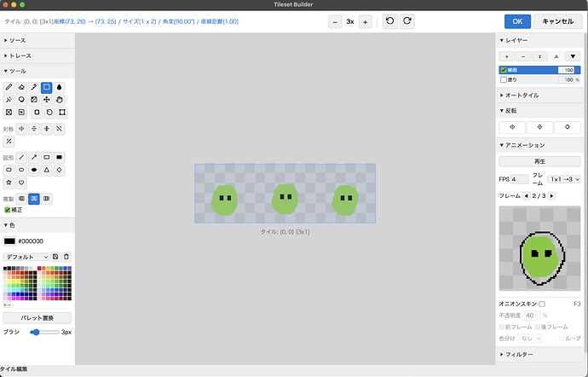Open the #000000 color swatch
Image resolution: width=588 pixels, height=377 pixels.
pos(9,241)
